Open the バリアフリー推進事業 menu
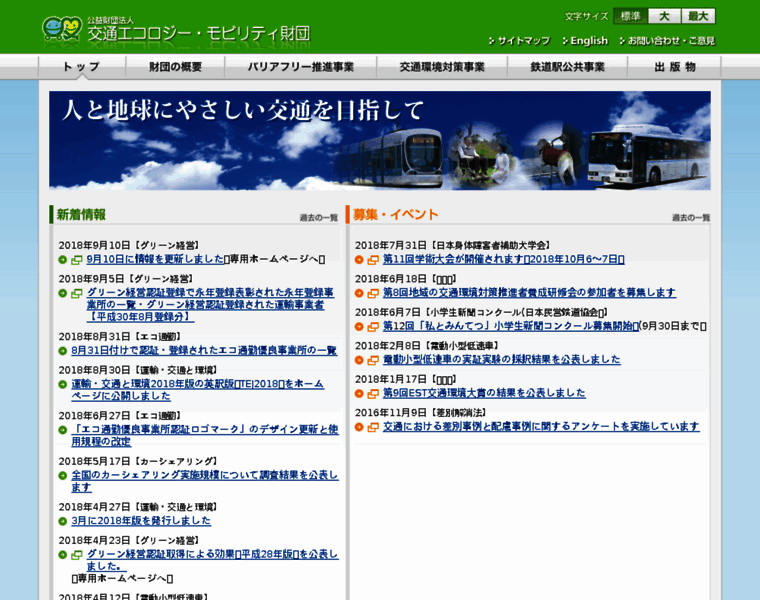 pyautogui.click(x=300, y=67)
